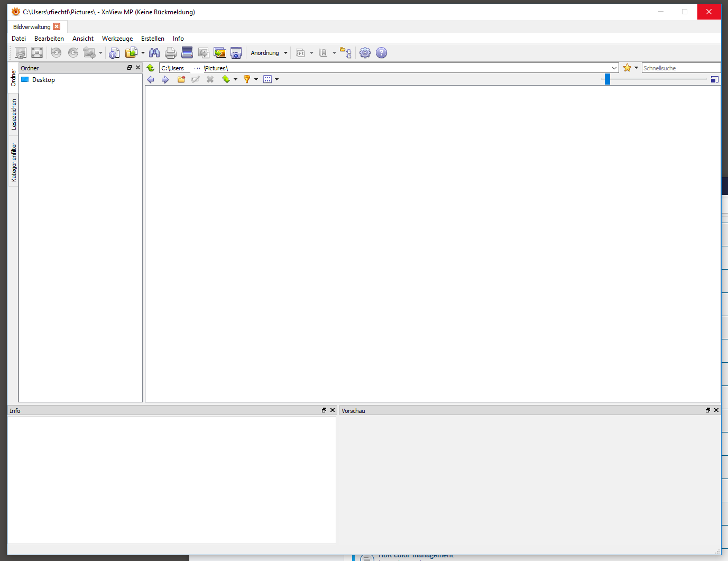The width and height of the screenshot is (728, 561).
Task: Undock the Vorschau panel
Action: (x=708, y=410)
